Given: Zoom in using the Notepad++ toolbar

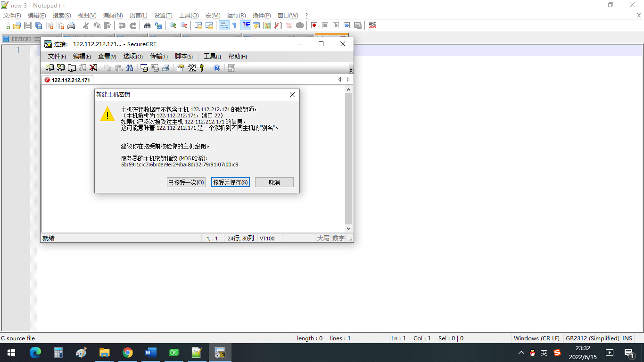Looking at the screenshot, I should pyautogui.click(x=173, y=25).
